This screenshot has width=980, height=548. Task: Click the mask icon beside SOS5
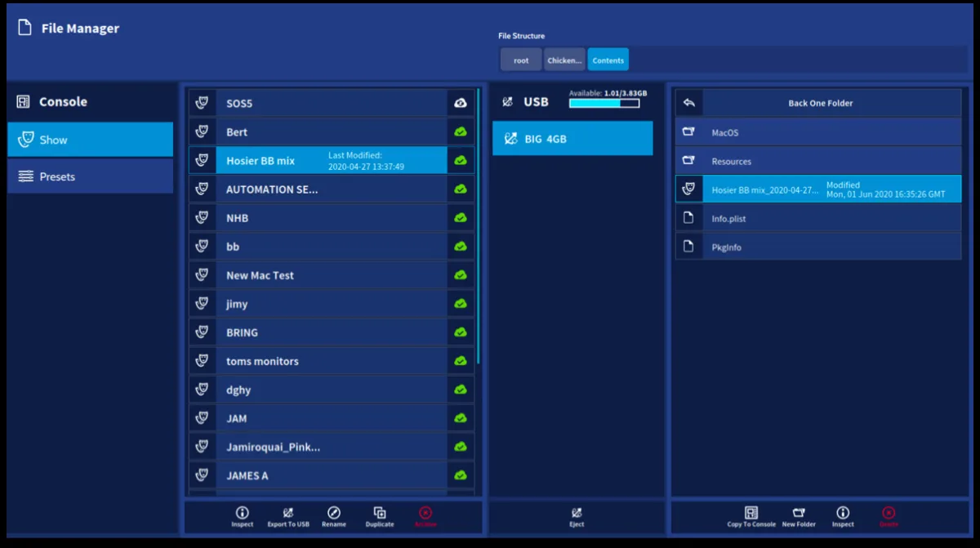[202, 103]
